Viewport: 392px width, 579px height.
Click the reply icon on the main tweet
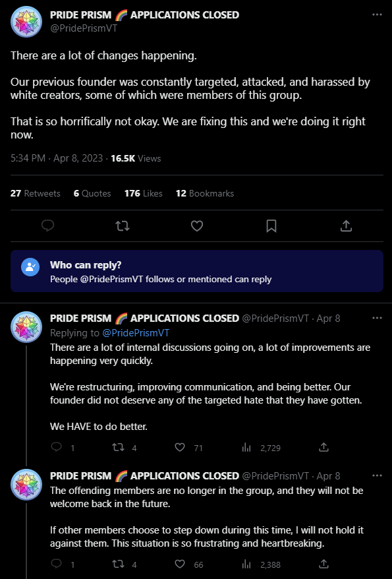point(48,226)
